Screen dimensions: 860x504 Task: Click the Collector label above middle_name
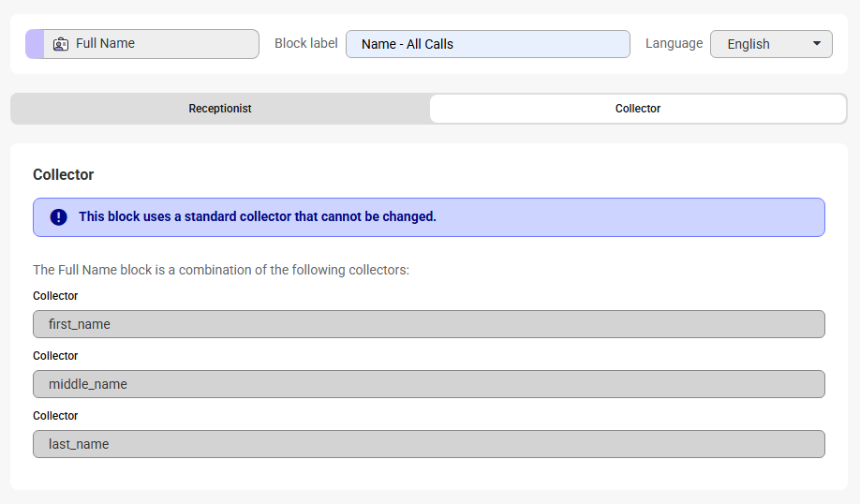click(55, 356)
